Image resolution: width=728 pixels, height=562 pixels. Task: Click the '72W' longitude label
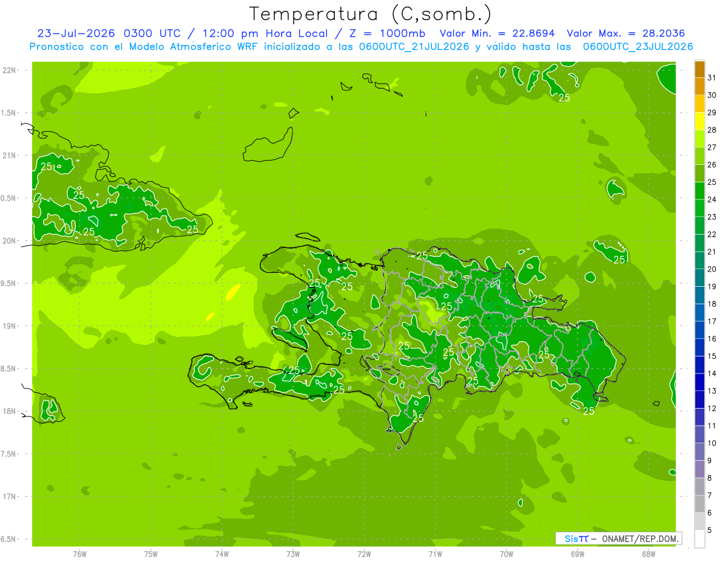[x=364, y=554]
